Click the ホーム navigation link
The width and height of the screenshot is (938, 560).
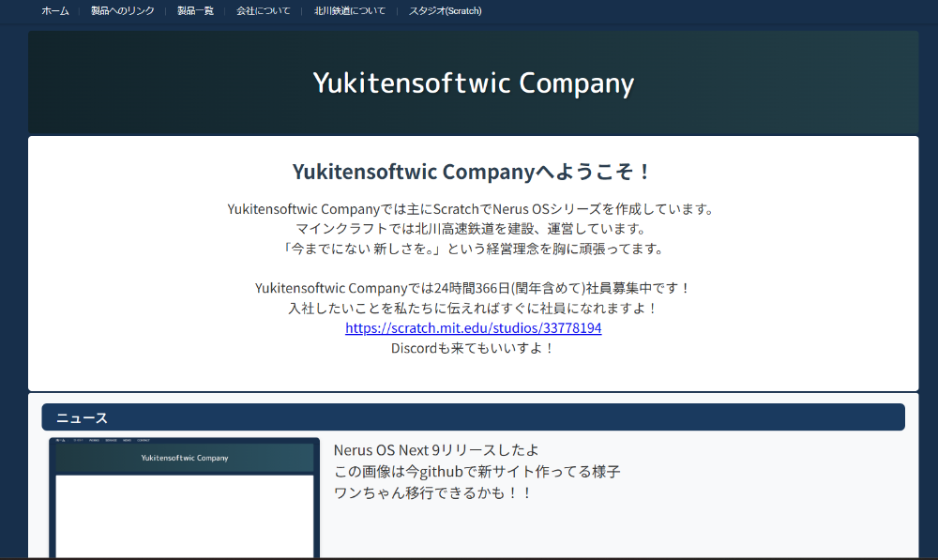point(55,11)
